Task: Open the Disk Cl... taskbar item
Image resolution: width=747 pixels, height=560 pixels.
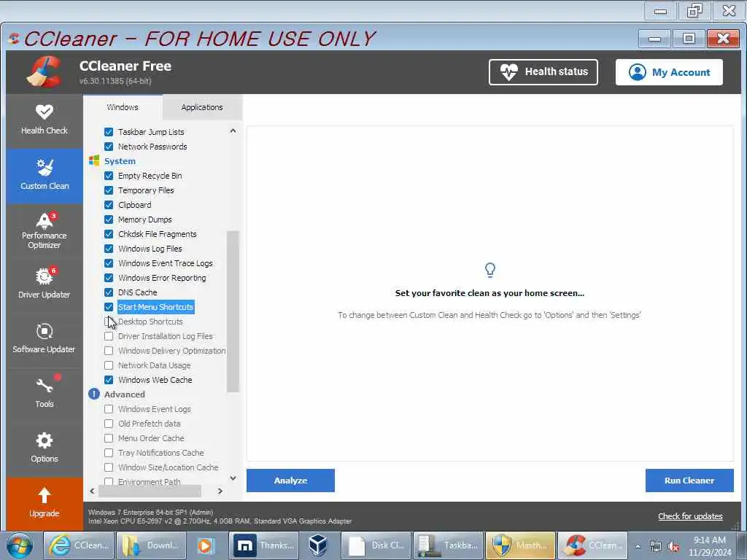Action: pyautogui.click(x=376, y=545)
